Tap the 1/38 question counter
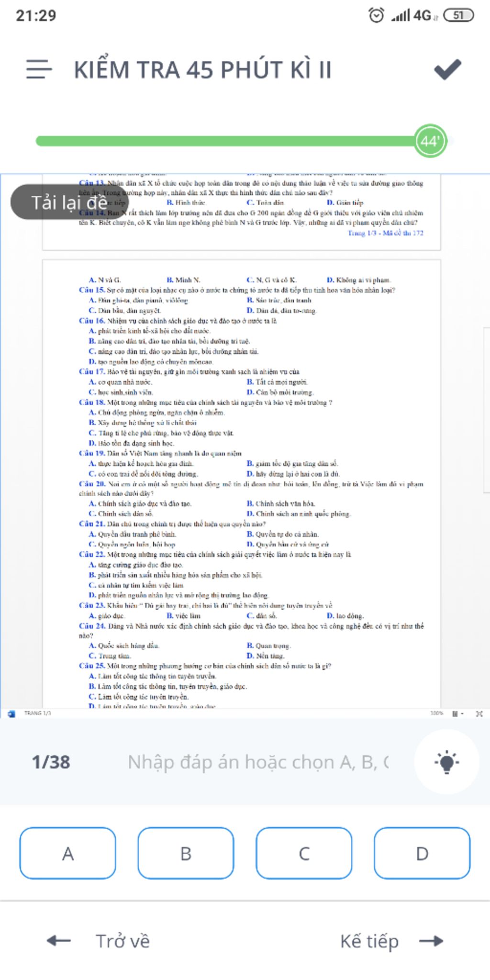 click(x=51, y=762)
